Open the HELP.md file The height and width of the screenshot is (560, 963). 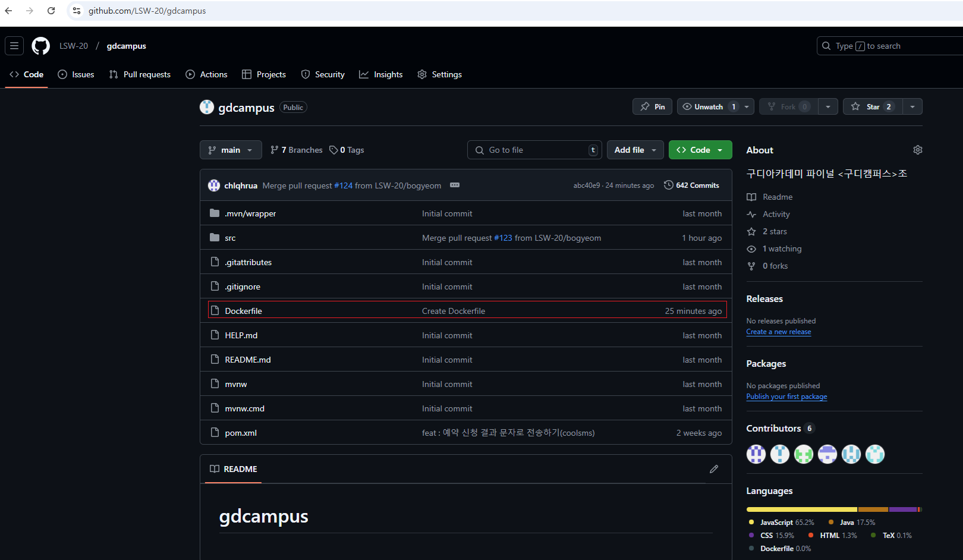[x=241, y=335]
